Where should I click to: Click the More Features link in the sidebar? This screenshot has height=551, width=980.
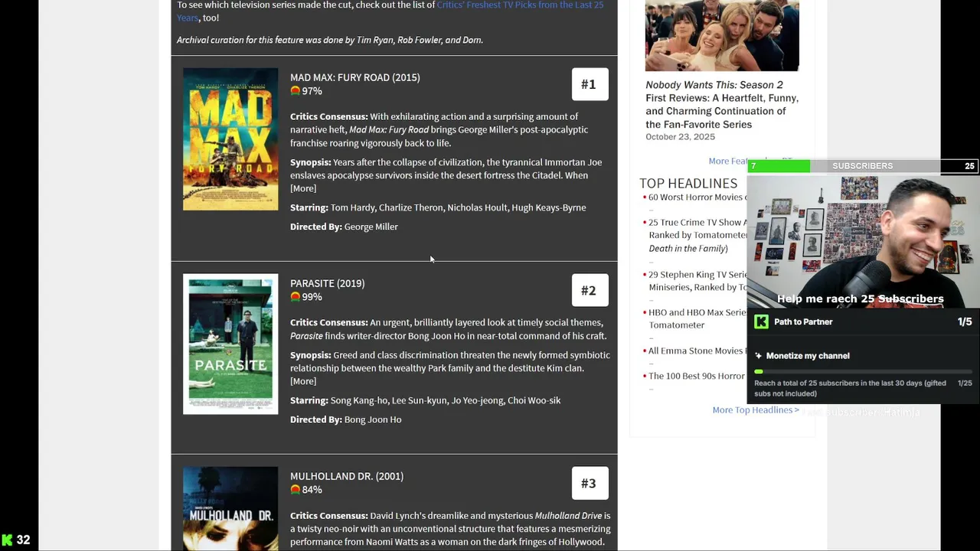point(728,161)
